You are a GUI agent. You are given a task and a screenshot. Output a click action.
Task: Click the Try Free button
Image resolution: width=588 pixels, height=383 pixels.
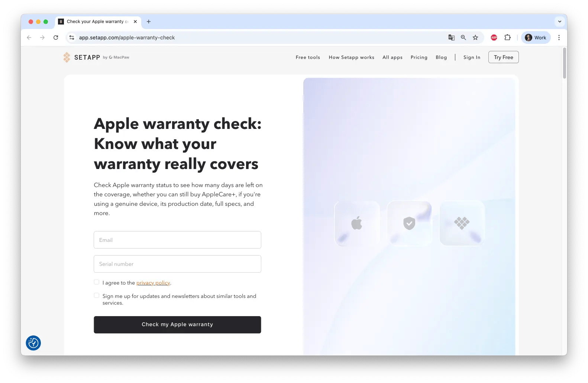[x=503, y=57]
